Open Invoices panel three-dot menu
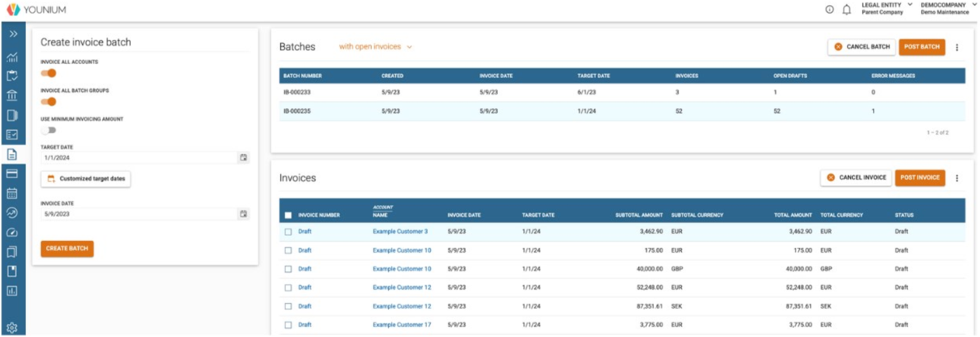This screenshot has height=337, width=980. (x=957, y=178)
